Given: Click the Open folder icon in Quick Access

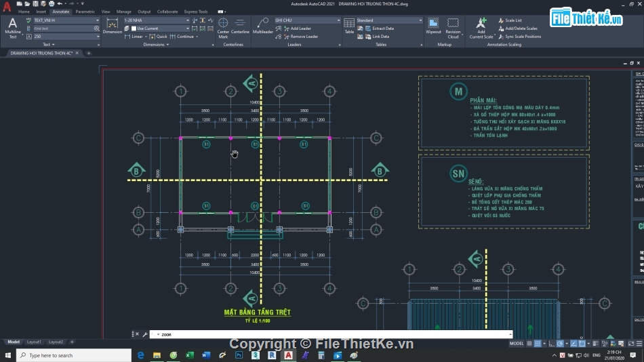Looking at the screenshot, I should (27, 3).
